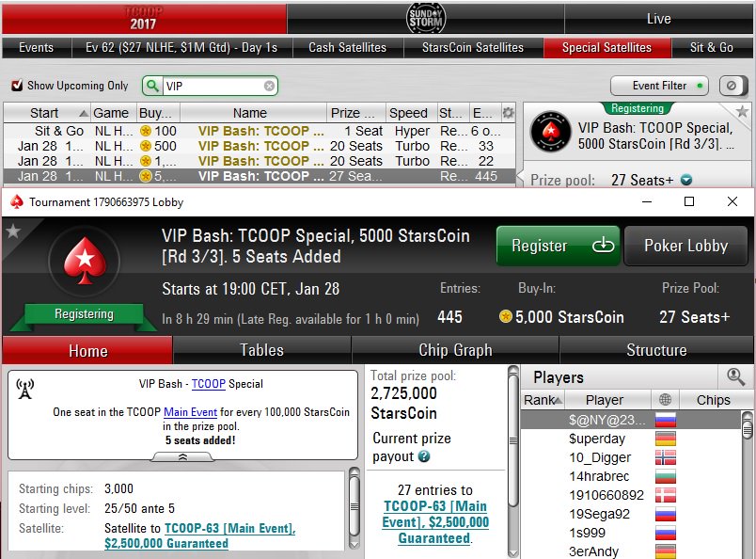The image size is (756, 559).
Task: Follow the TCOOP link in description
Action: (x=209, y=384)
